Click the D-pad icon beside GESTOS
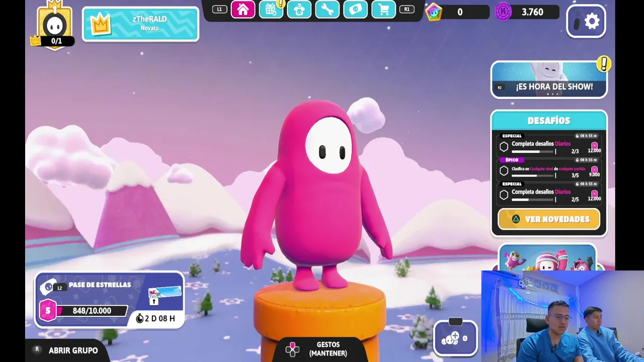 [x=292, y=349]
